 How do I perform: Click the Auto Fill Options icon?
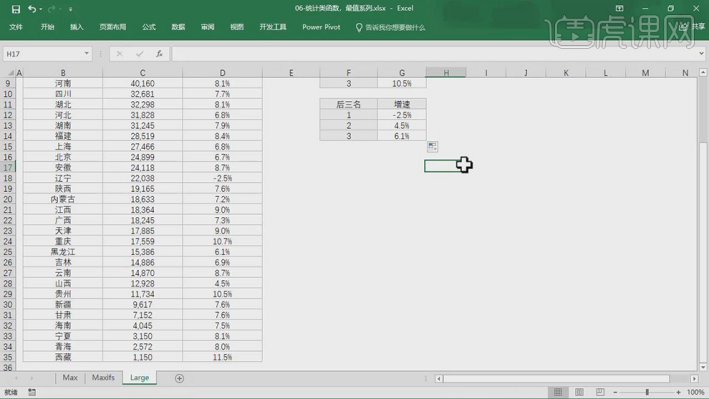(432, 146)
